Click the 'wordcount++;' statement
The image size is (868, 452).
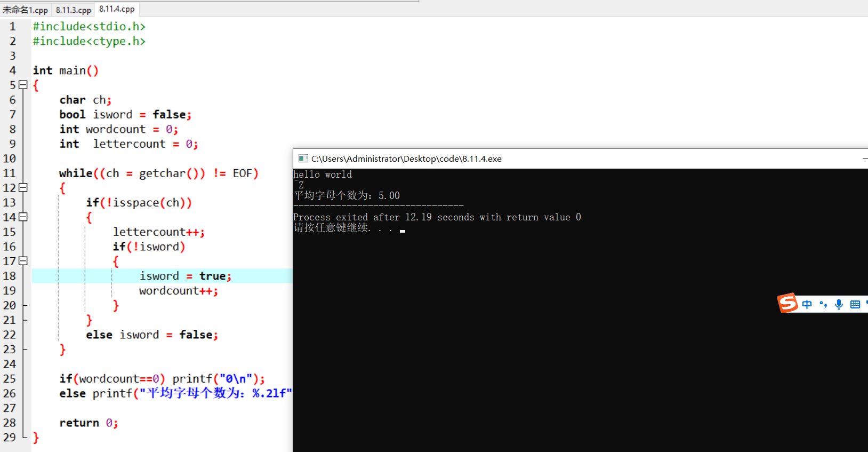[179, 290]
